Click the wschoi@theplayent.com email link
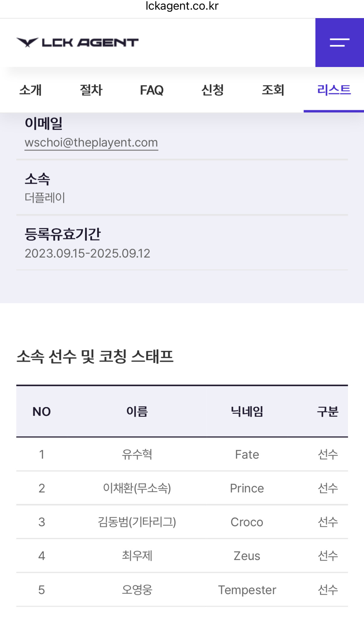 pyautogui.click(x=91, y=142)
